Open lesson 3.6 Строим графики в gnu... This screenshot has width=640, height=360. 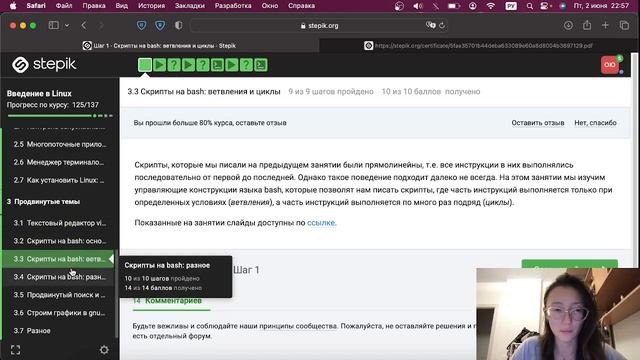click(60, 313)
